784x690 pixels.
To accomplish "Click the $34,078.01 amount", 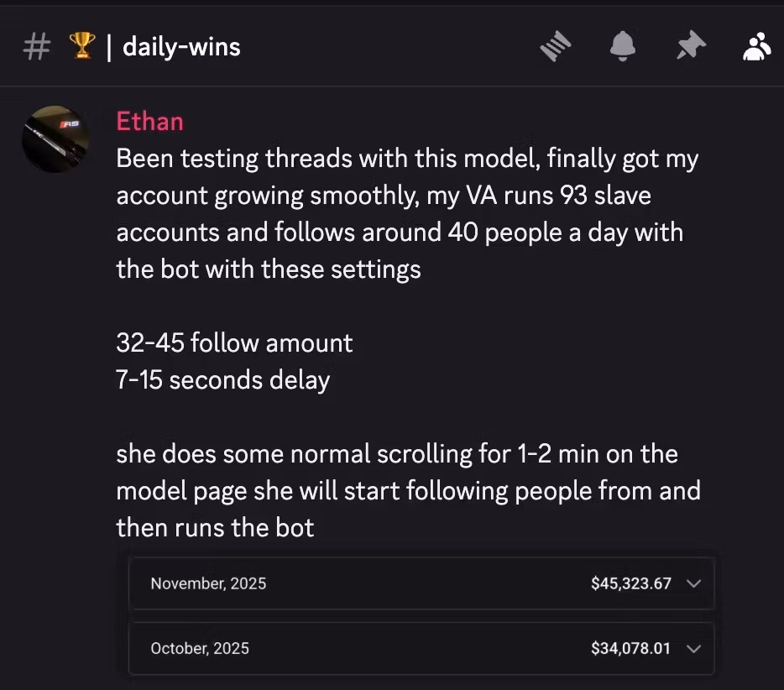I will 630,648.
